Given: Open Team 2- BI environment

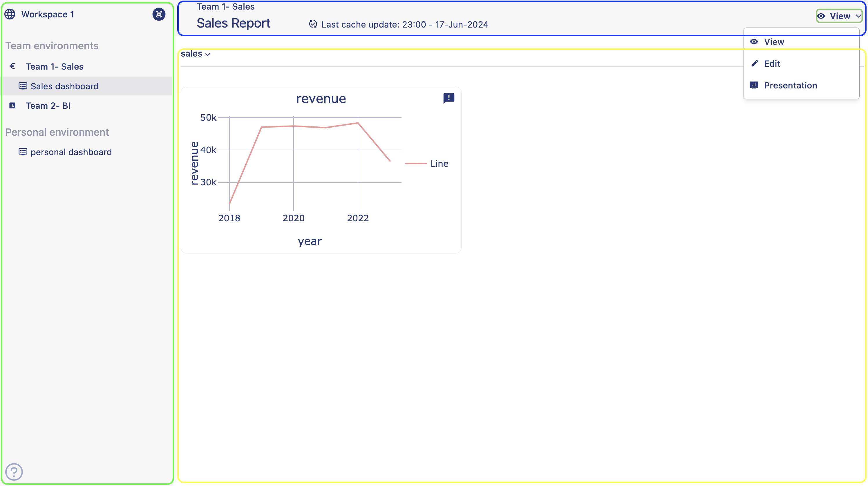Looking at the screenshot, I should [48, 106].
